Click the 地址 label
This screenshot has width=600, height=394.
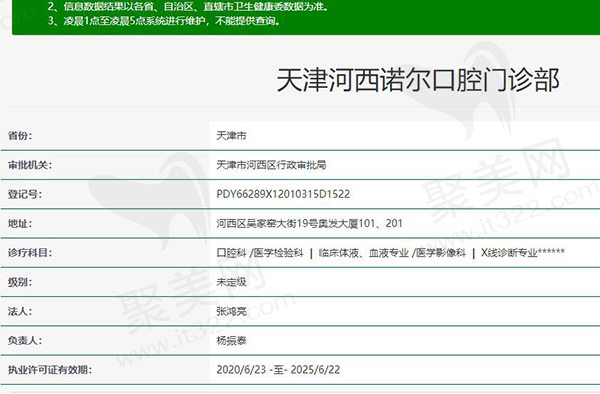[20, 223]
